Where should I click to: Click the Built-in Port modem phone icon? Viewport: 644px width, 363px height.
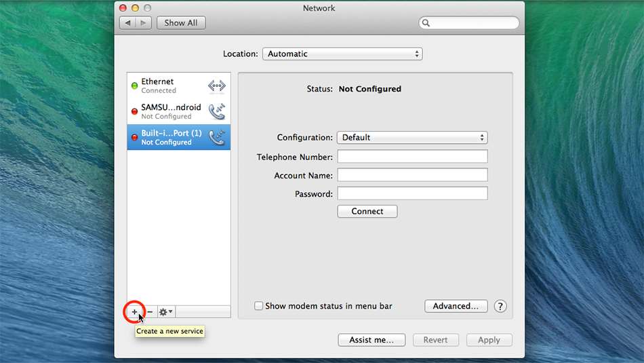pyautogui.click(x=216, y=137)
